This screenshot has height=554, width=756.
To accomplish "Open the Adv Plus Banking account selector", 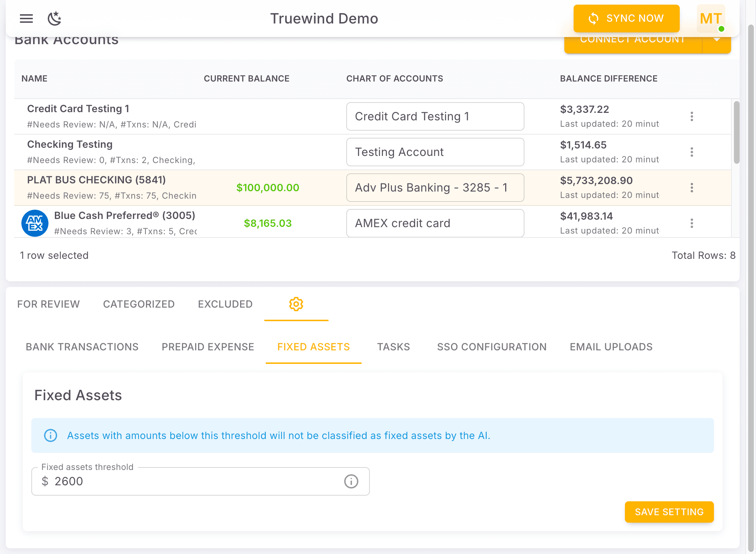I will coord(435,188).
